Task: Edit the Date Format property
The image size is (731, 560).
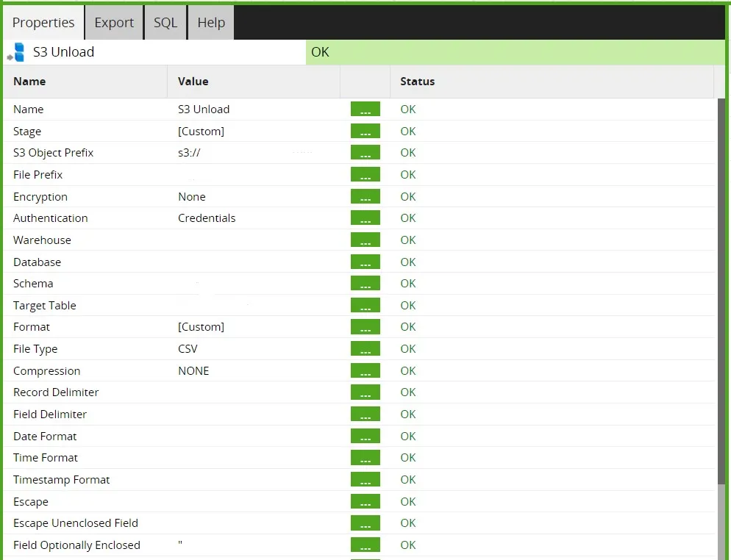Action: pyautogui.click(x=365, y=436)
